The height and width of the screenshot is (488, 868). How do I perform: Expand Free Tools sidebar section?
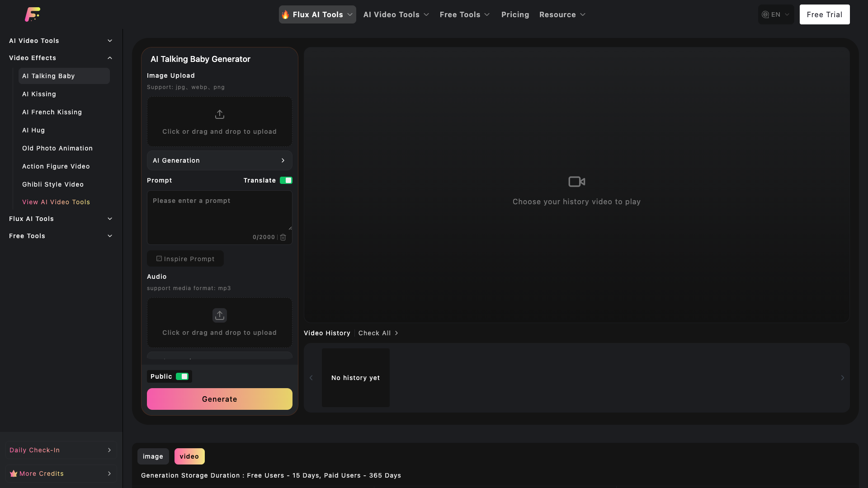pyautogui.click(x=61, y=236)
